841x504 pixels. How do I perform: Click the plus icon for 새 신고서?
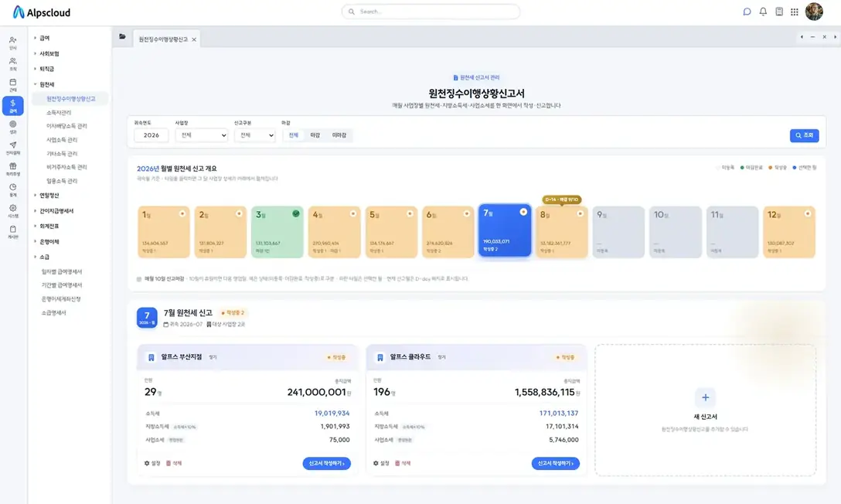point(705,397)
